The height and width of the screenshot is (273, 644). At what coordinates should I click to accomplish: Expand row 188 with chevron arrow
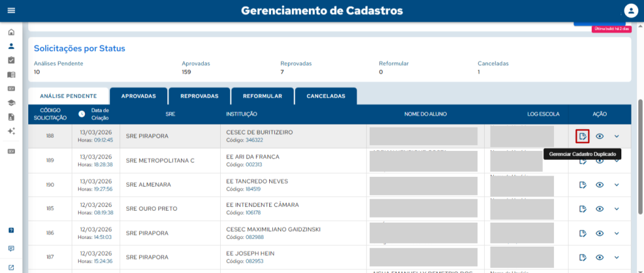[x=616, y=136]
